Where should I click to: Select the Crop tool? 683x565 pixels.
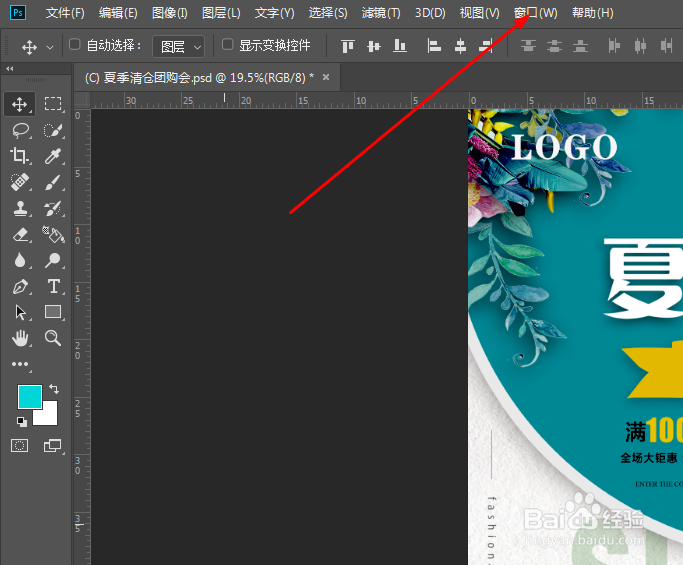20,156
